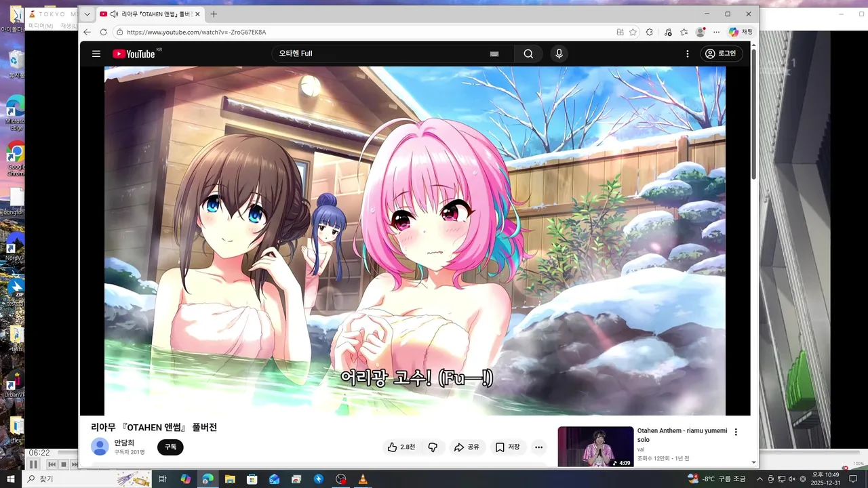Launch Copilot from the taskbar
Image resolution: width=868 pixels, height=488 pixels.
coord(185,479)
